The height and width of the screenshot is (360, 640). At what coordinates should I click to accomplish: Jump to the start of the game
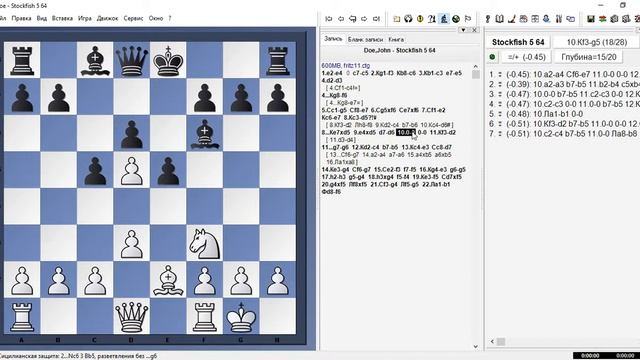(329, 19)
